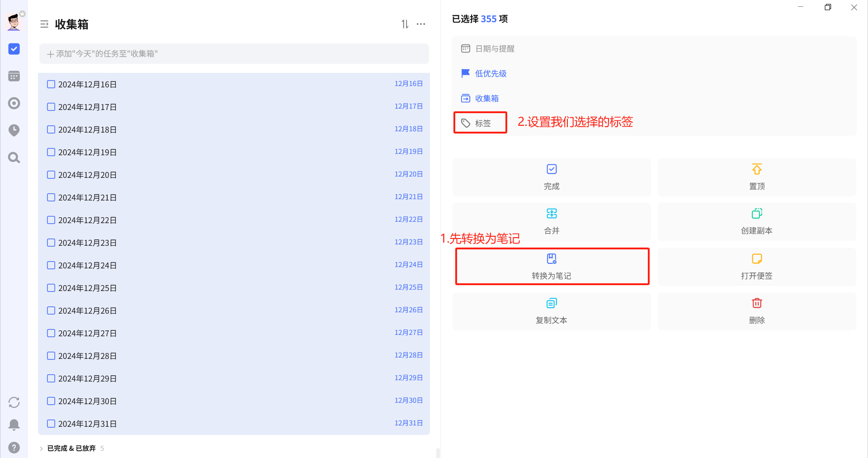The width and height of the screenshot is (868, 458).
Task: Check the 2024年12月16日 task checkbox
Action: (51, 84)
